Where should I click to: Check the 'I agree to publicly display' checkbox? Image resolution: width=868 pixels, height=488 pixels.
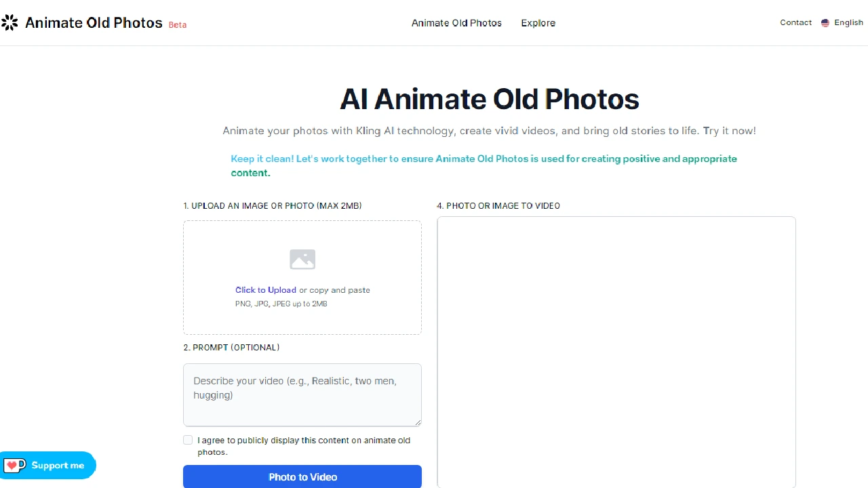coord(188,440)
